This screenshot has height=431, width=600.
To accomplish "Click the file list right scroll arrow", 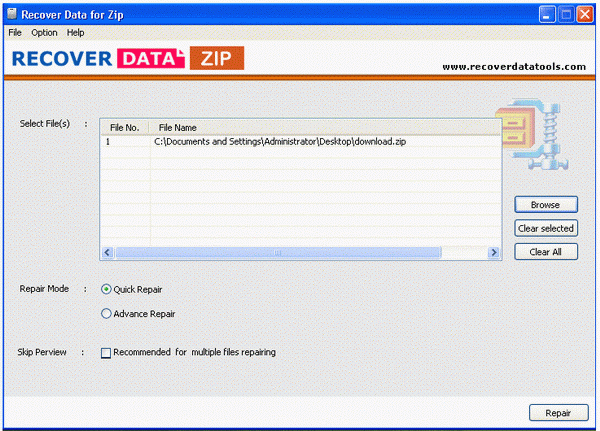I will pos(494,252).
